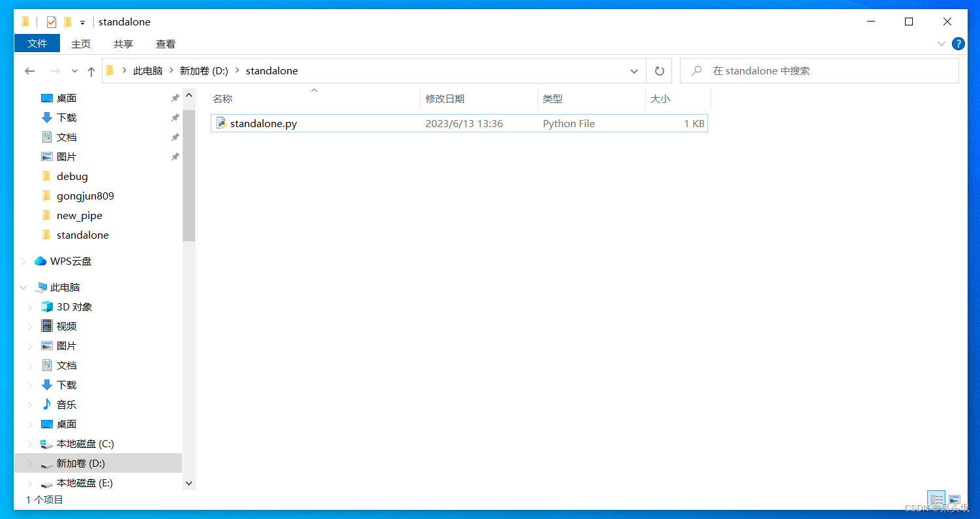Click the date 2023/6/13 13:36
980x519 pixels.
point(464,123)
